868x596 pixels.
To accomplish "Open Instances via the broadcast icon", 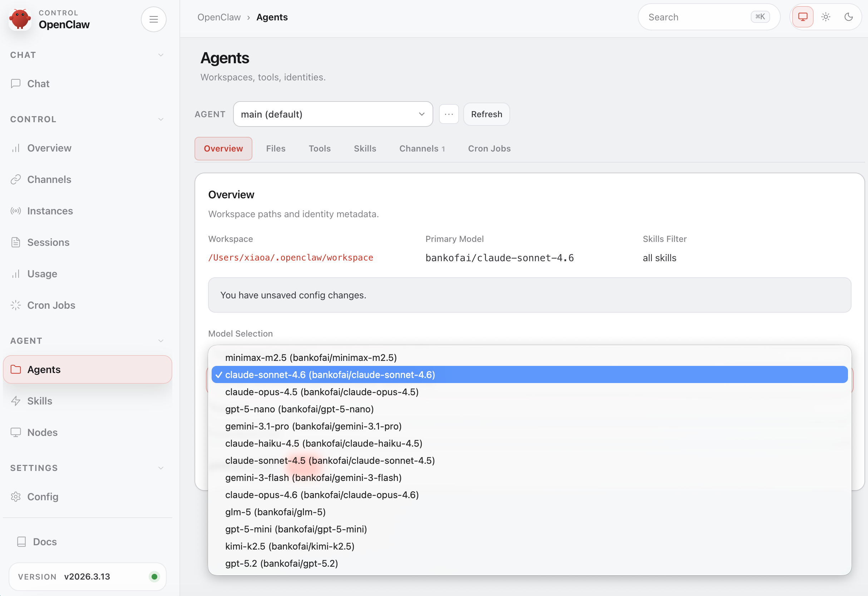I will tap(15, 210).
